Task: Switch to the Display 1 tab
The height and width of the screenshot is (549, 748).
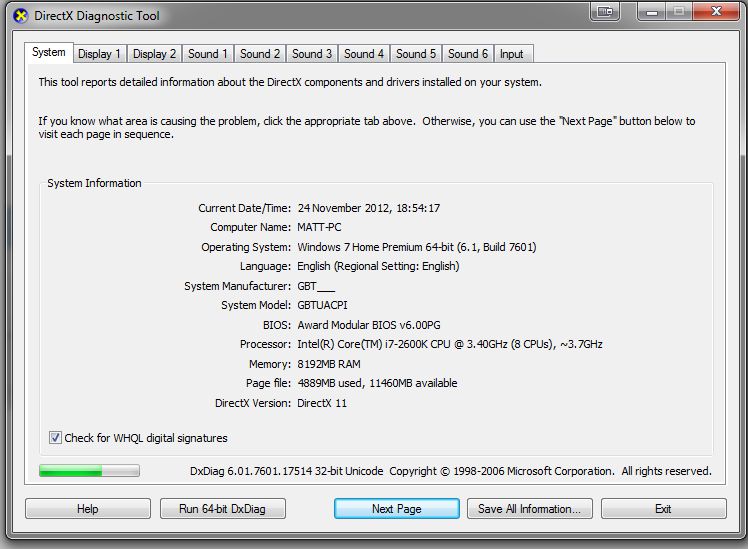Action: [x=99, y=54]
